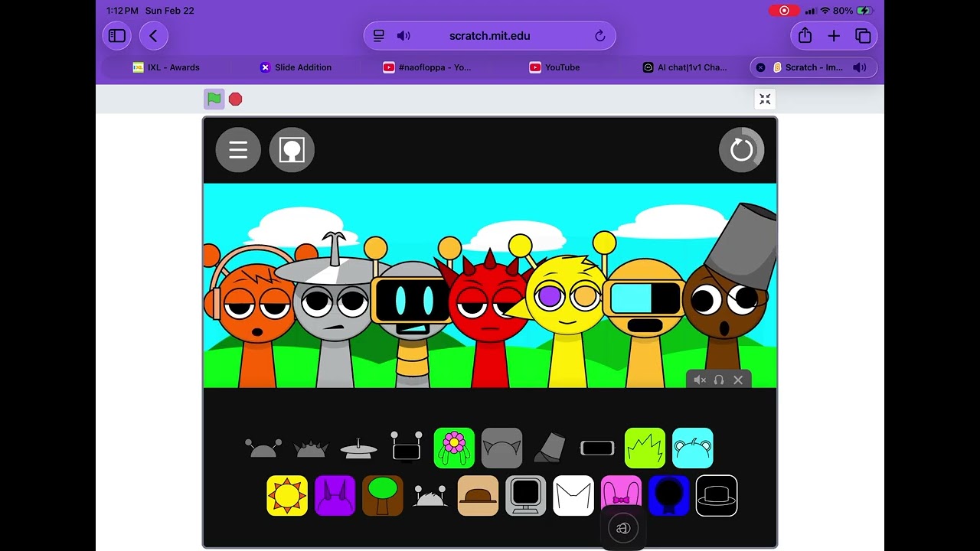The image size is (980, 551).
Task: Remove the brown character's sound with the X
Action: pos(738,380)
